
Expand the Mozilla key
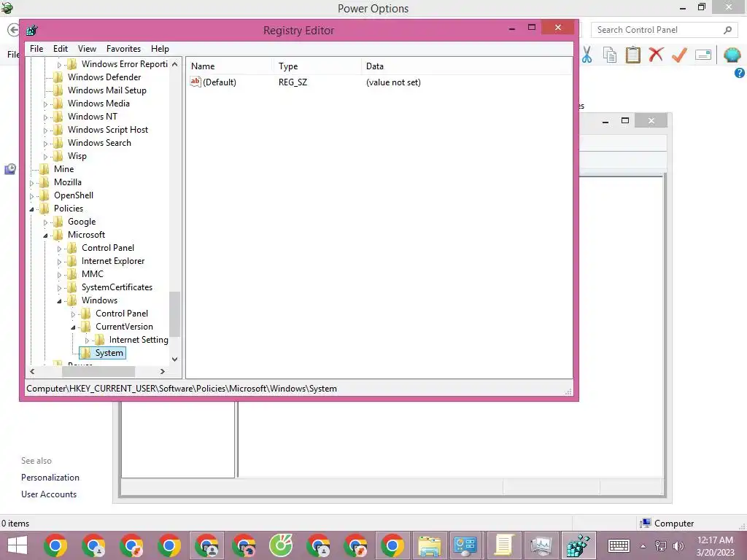pos(31,183)
